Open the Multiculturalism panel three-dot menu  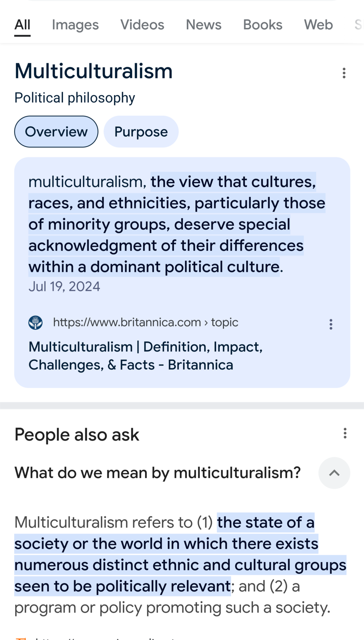click(344, 73)
